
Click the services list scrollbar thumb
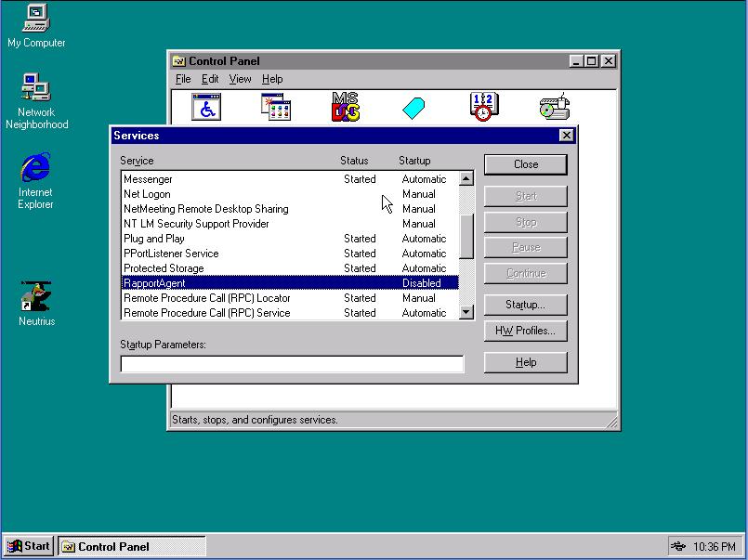(x=466, y=236)
